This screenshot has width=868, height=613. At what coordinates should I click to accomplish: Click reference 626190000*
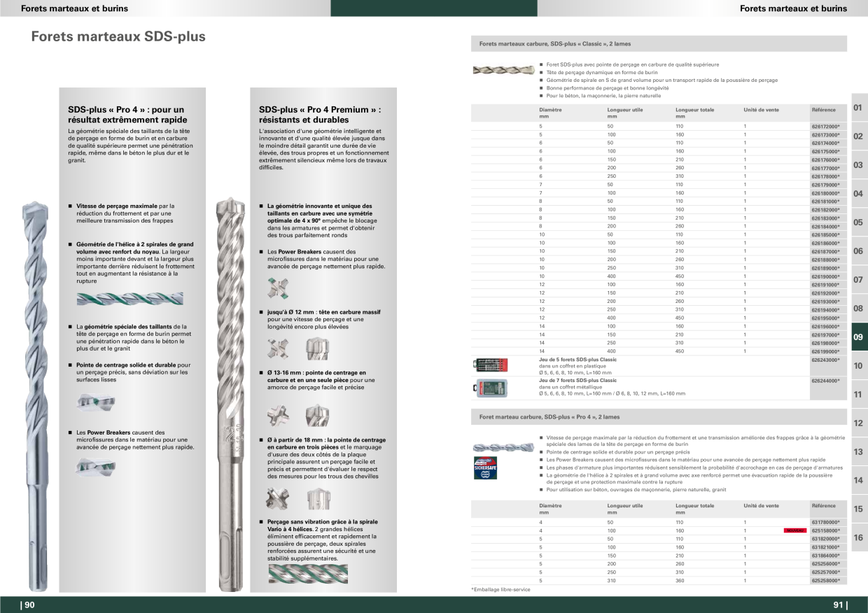pos(825,276)
